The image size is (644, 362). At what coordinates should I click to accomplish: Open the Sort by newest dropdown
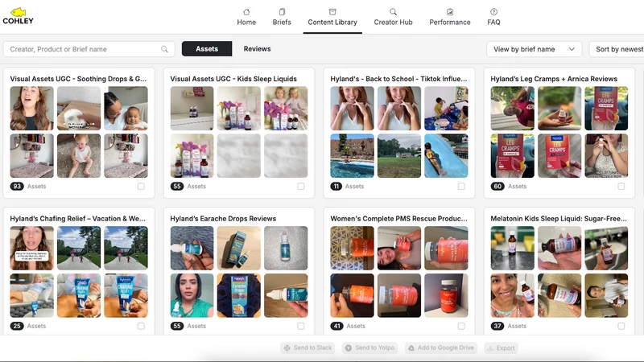(617, 49)
